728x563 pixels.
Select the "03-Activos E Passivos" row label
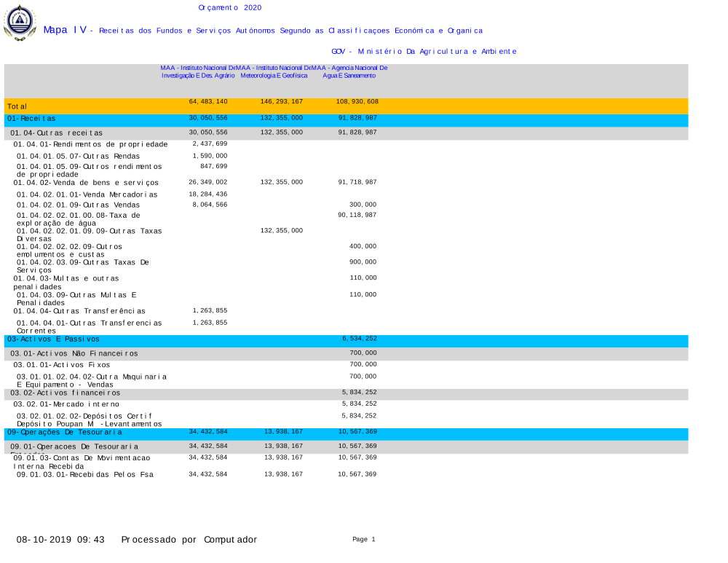[53, 339]
